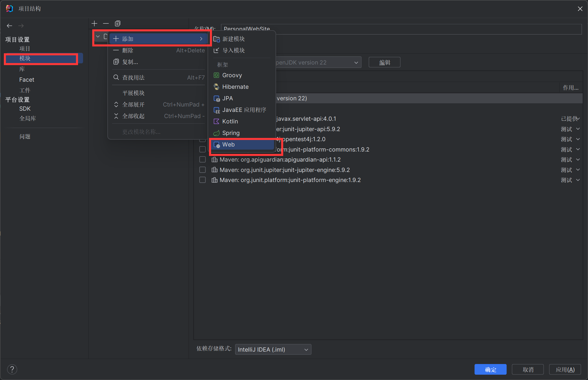The width and height of the screenshot is (588, 380).
Task: Open the 依赖存储格式 IntelliJ IDEA (.iml) dropdown
Action: point(273,349)
